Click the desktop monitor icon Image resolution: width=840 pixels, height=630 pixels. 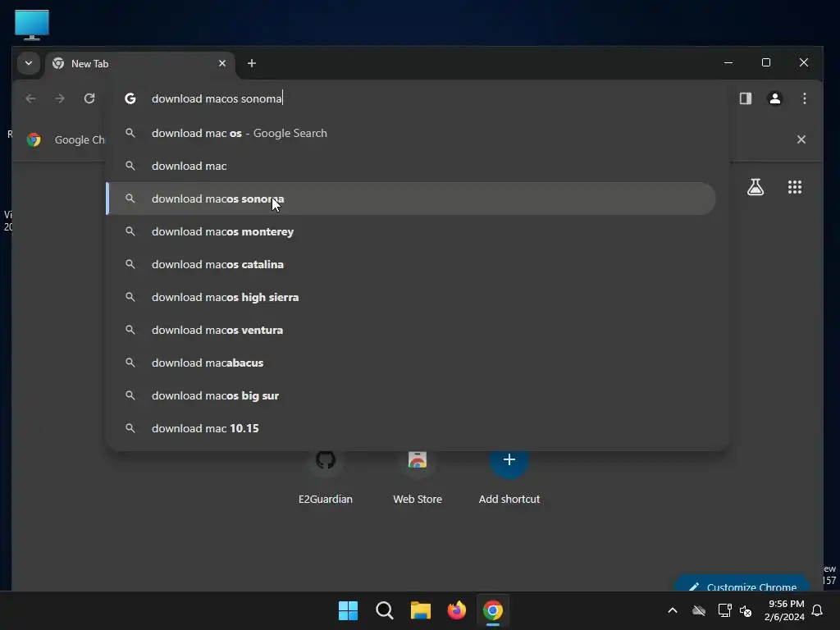click(x=32, y=25)
